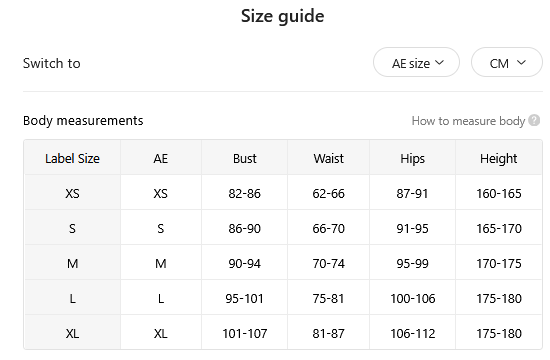
Task: Click the AE column header
Action: pyautogui.click(x=161, y=158)
